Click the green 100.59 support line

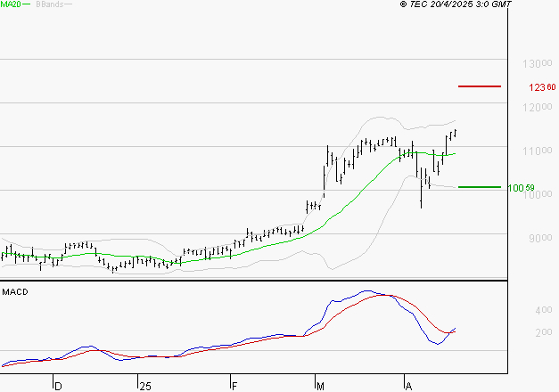click(480, 187)
